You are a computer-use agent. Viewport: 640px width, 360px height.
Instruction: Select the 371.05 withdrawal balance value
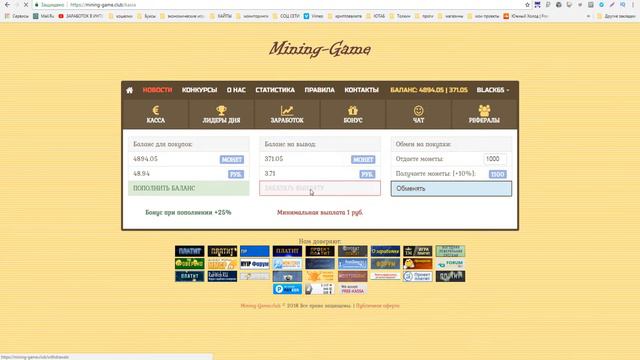point(273,159)
